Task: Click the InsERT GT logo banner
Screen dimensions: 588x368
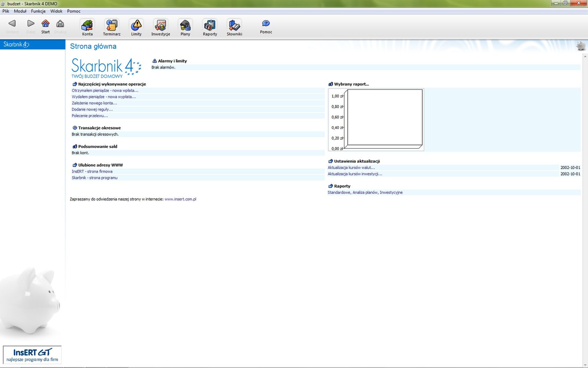Action: 32,355
